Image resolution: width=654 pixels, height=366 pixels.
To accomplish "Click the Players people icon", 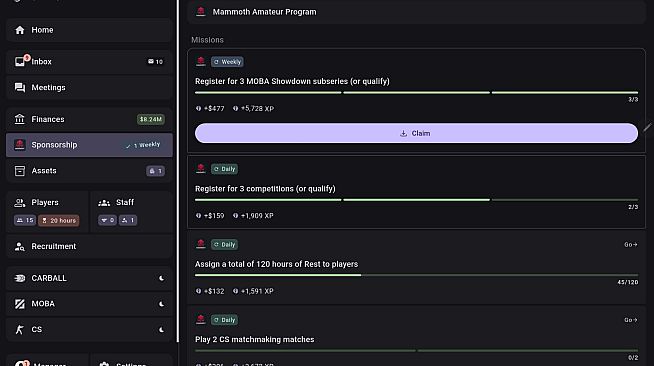I will point(20,203).
